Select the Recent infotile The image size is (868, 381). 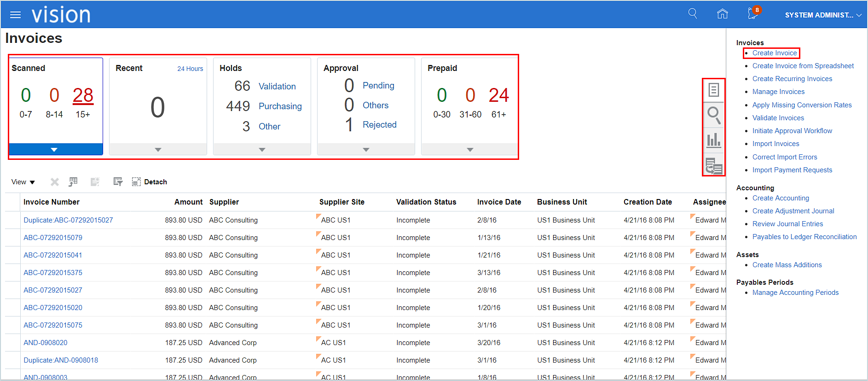158,101
